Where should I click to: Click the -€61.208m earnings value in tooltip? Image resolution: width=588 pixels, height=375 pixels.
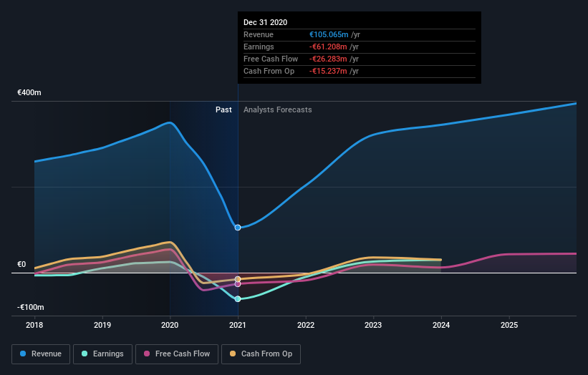pos(328,47)
